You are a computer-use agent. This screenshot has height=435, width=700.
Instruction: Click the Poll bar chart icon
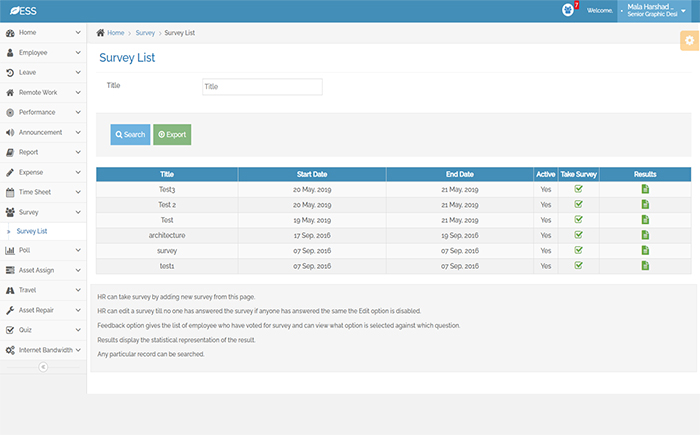pos(10,251)
